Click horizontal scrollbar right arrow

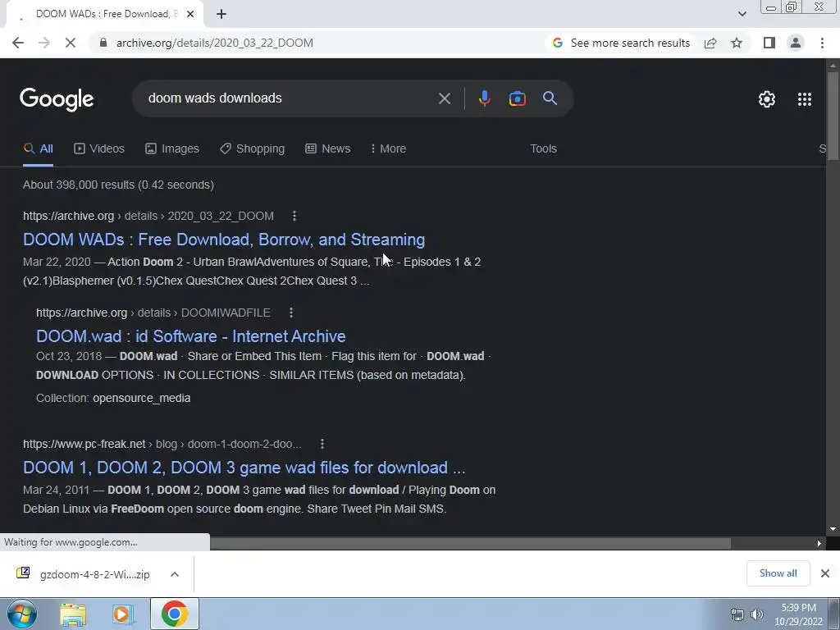click(x=819, y=543)
